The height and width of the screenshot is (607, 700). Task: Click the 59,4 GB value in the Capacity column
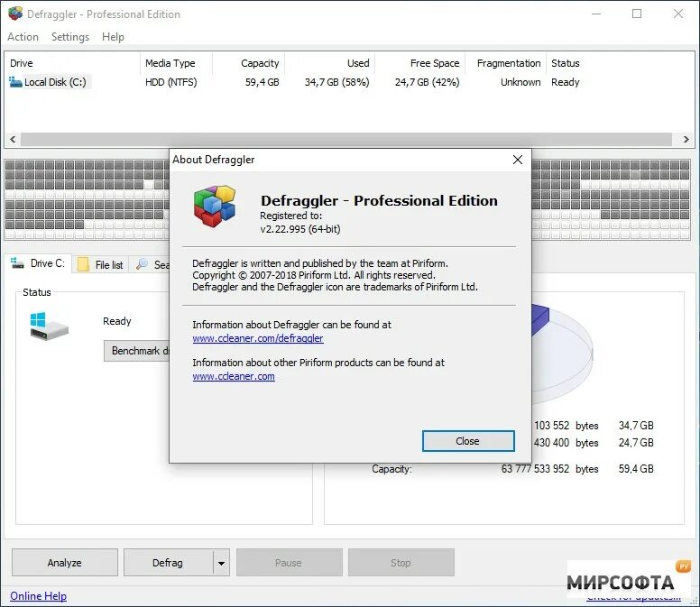point(262,82)
